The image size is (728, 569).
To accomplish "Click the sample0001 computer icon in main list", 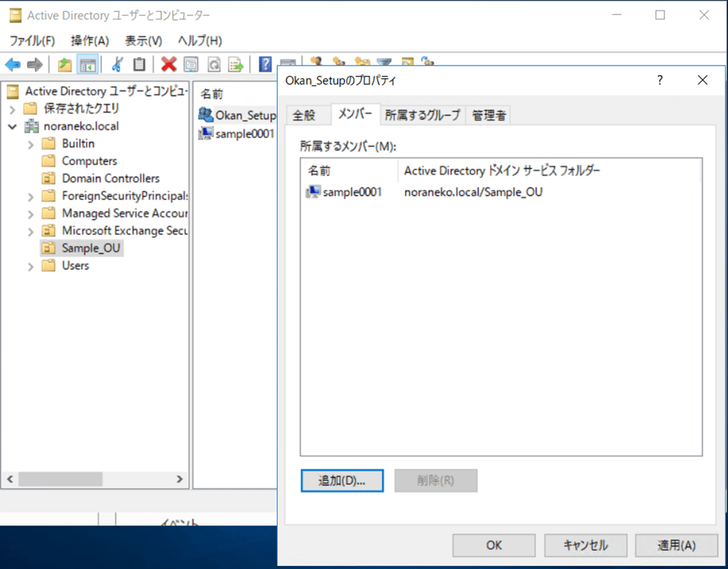I will point(206,133).
